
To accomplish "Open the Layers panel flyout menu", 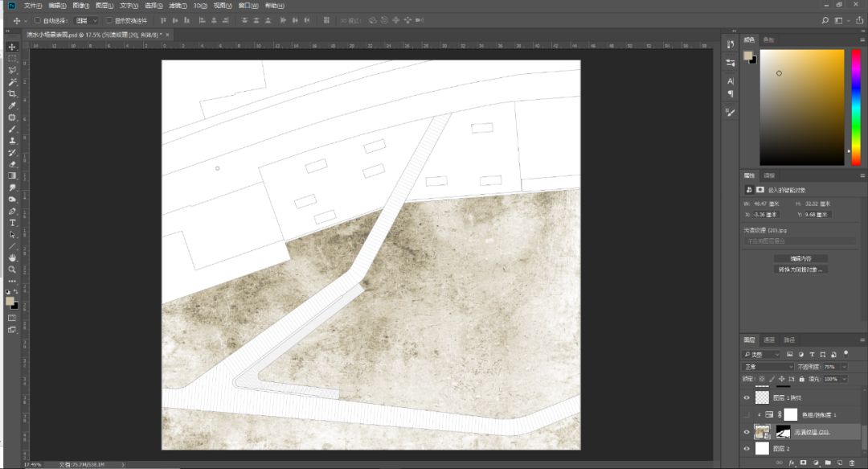I will [x=862, y=339].
